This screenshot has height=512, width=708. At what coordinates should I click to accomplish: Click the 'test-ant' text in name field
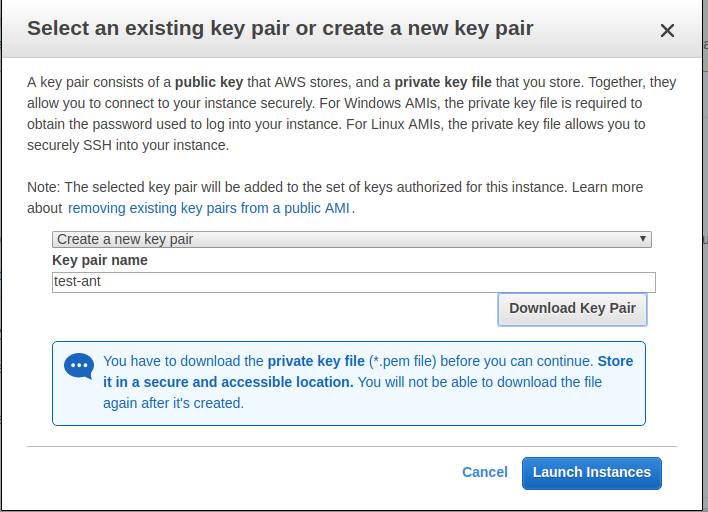click(77, 281)
